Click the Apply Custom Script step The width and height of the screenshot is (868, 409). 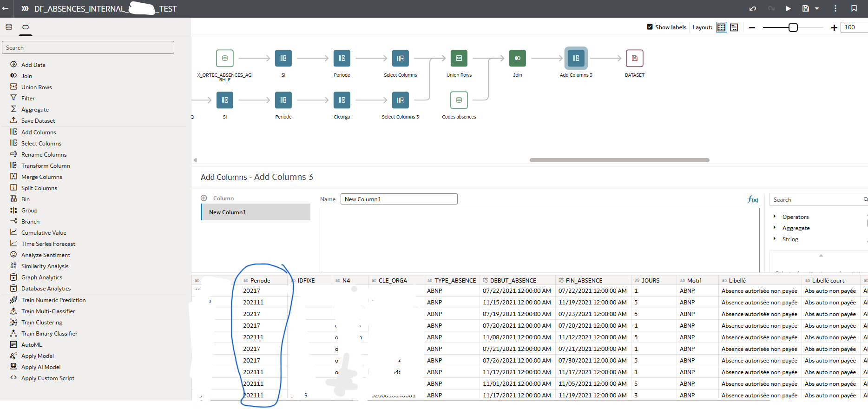47,378
